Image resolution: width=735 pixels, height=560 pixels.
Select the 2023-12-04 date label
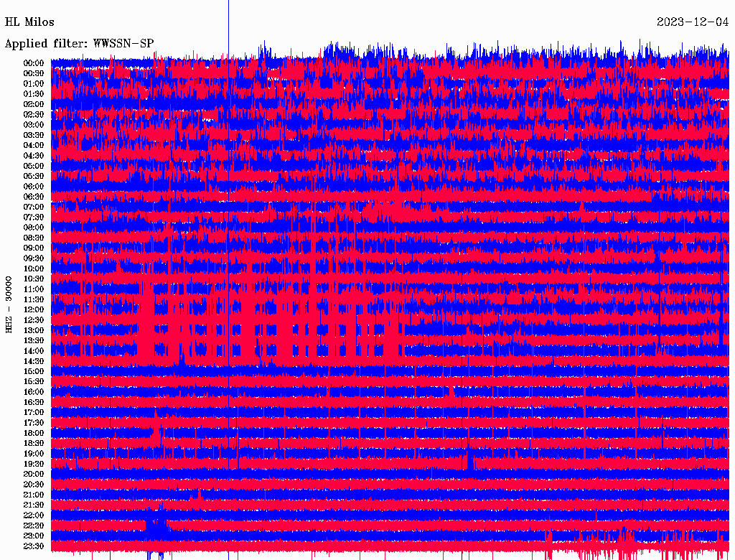click(693, 22)
